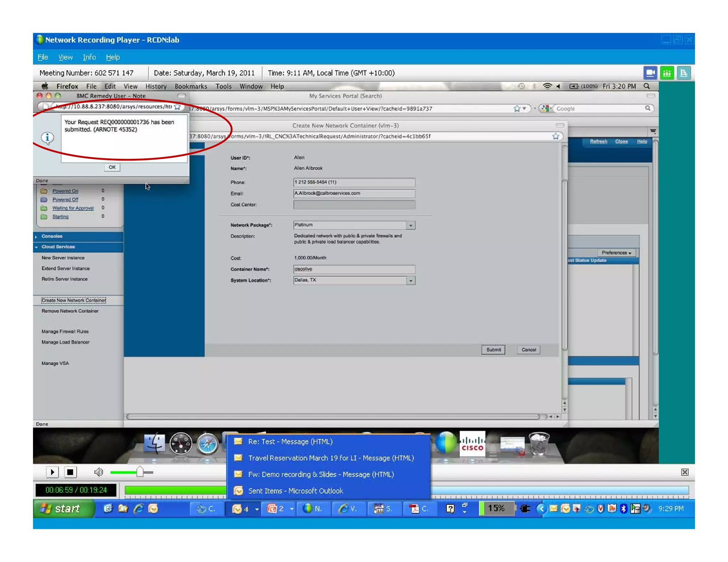Open the Preferences dropdown
Viewport: 728px width, 562px height.
click(x=616, y=253)
